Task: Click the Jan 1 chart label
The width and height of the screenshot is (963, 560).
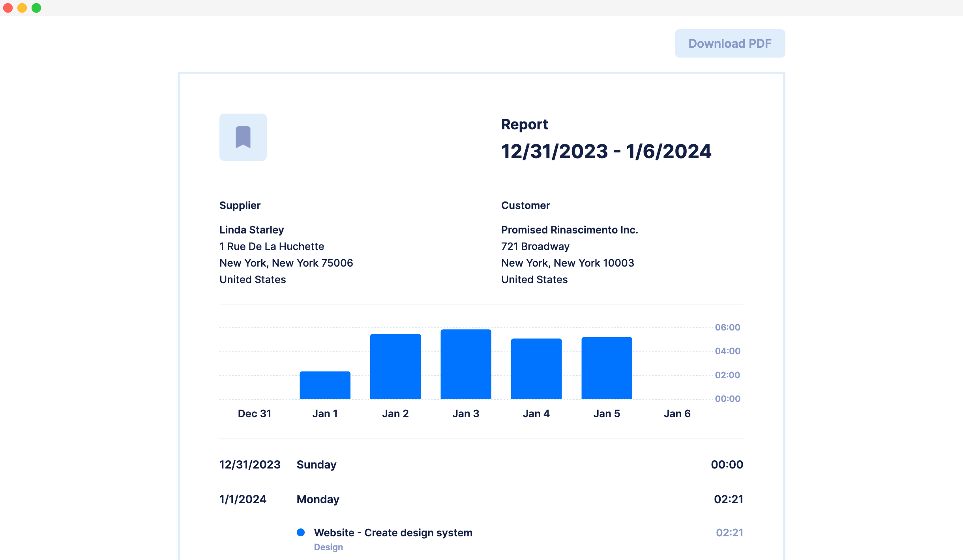Action: click(x=325, y=414)
